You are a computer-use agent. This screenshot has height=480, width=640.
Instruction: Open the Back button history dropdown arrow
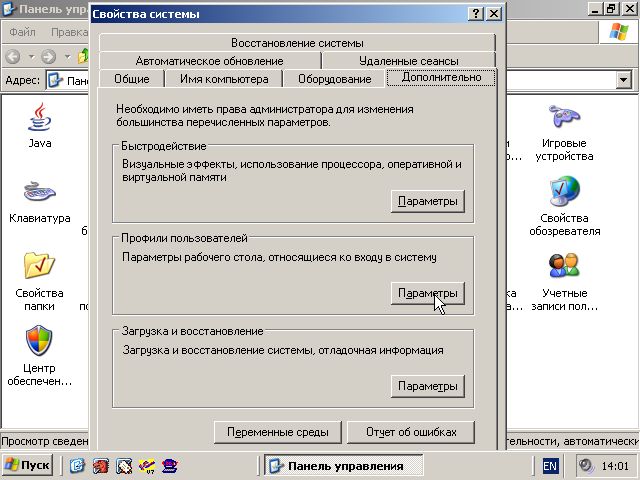coord(31,56)
